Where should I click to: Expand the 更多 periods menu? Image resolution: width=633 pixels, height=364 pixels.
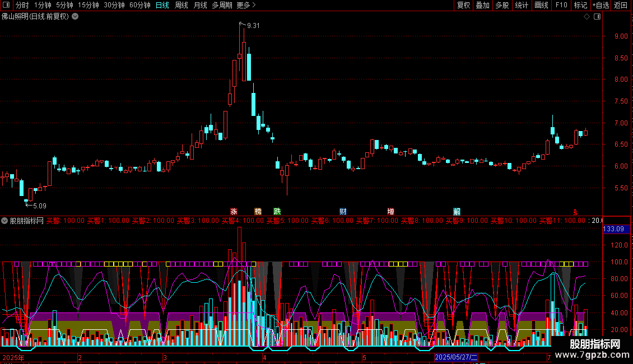pyautogui.click(x=246, y=5)
